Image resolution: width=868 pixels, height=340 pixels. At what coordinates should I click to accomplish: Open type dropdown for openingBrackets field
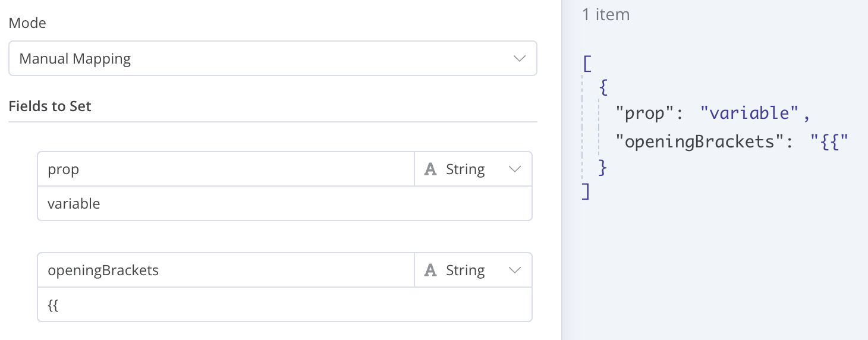(x=473, y=270)
